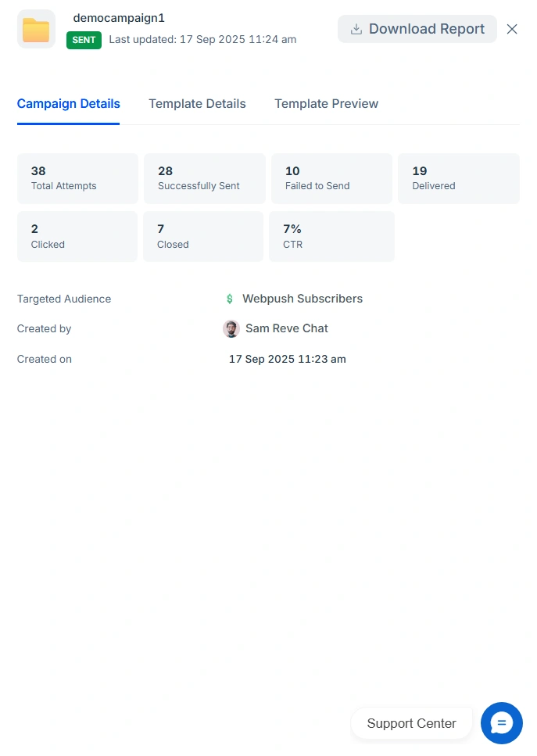
Task: Open the Support Center button
Action: coord(411,723)
